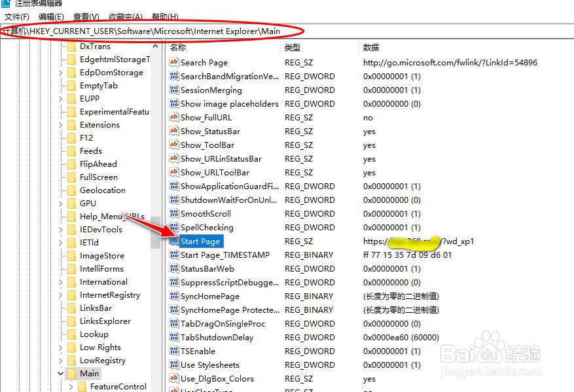
Task: Click the string icon of Show_URLinStatusBar
Action: click(x=174, y=158)
